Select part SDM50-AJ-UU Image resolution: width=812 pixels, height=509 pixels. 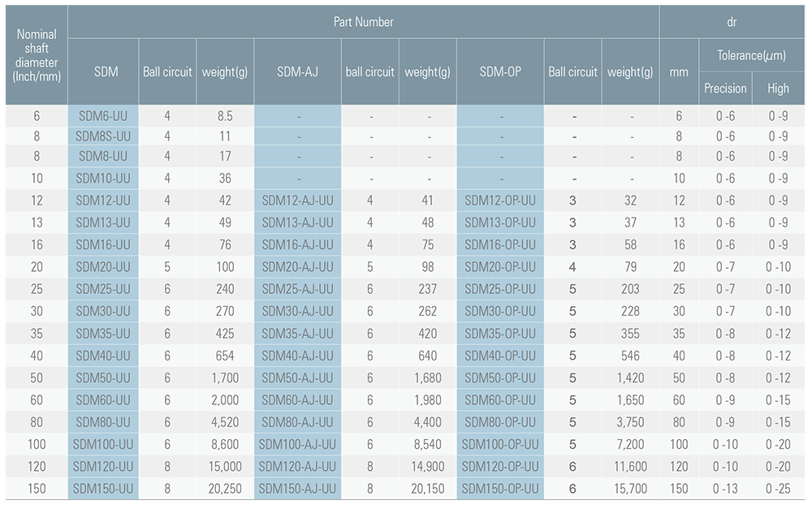(297, 378)
